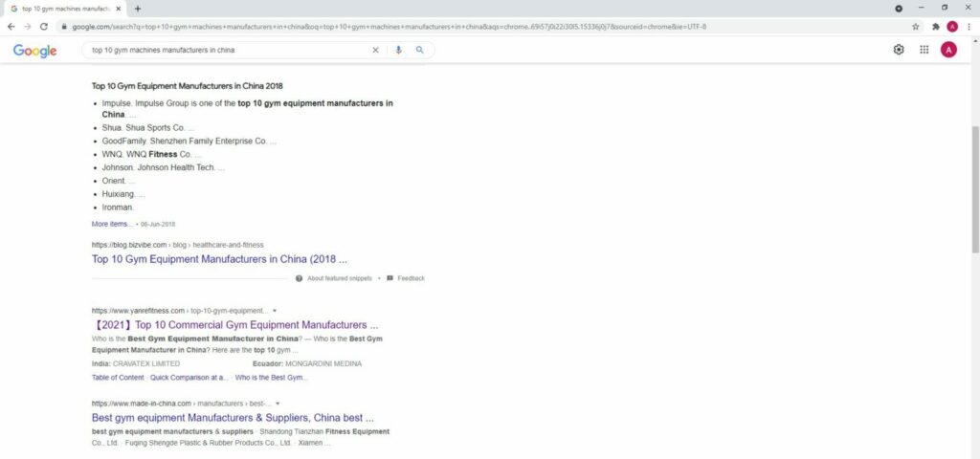Click the Shua Sports Co. list item

pyautogui.click(x=148, y=128)
